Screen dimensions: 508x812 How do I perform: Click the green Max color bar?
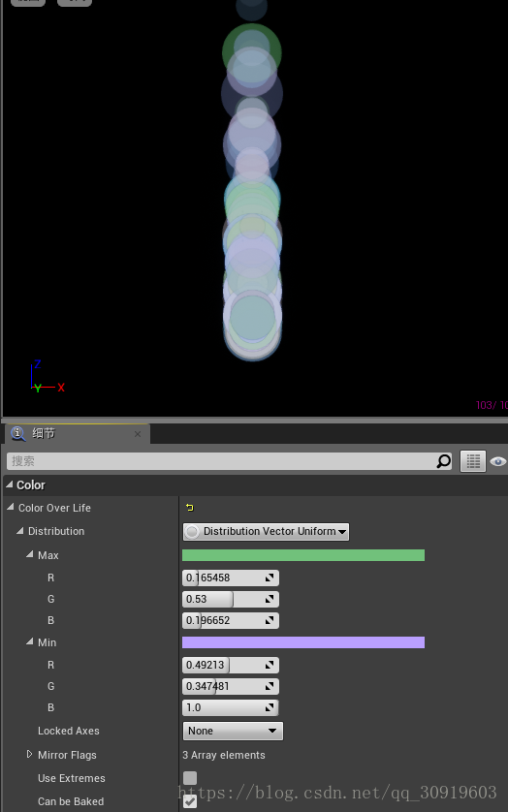[303, 555]
